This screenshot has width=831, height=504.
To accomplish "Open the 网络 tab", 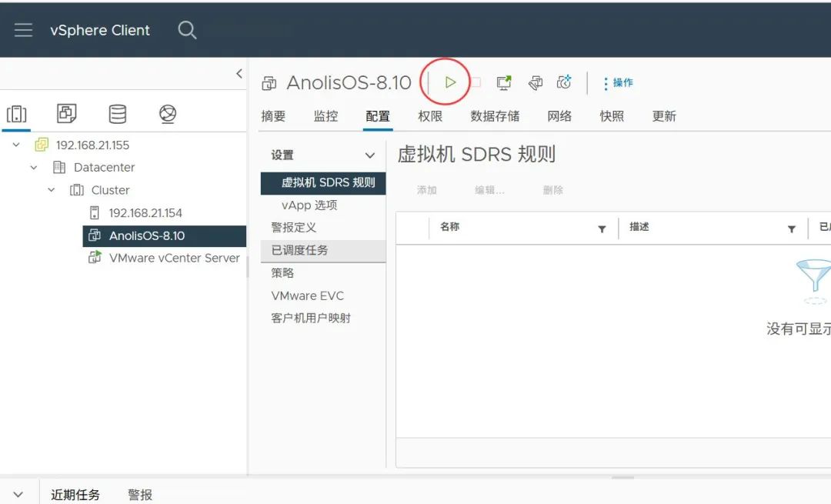I will click(x=559, y=116).
